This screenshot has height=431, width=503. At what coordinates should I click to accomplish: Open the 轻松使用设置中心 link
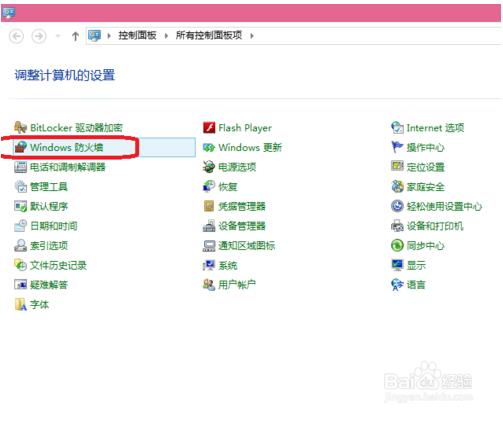(x=444, y=206)
